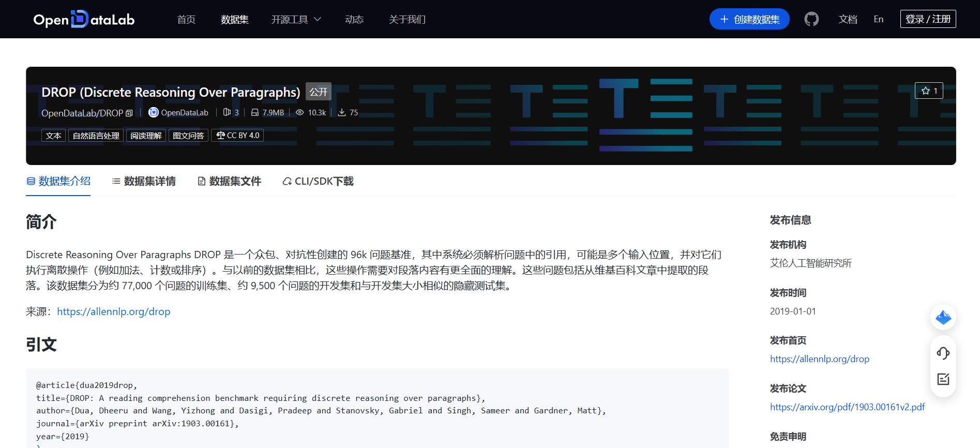Expand the 开源工具 dropdown menu

click(296, 19)
